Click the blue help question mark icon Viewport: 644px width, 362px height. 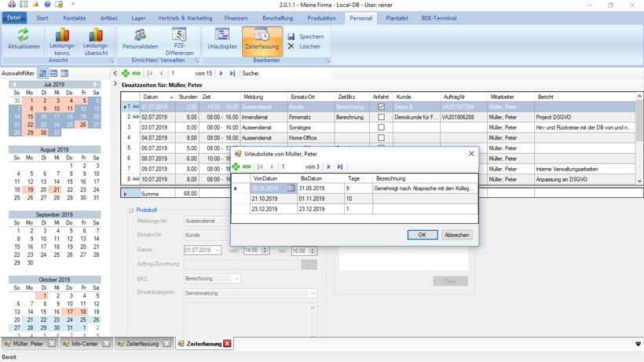47,5
